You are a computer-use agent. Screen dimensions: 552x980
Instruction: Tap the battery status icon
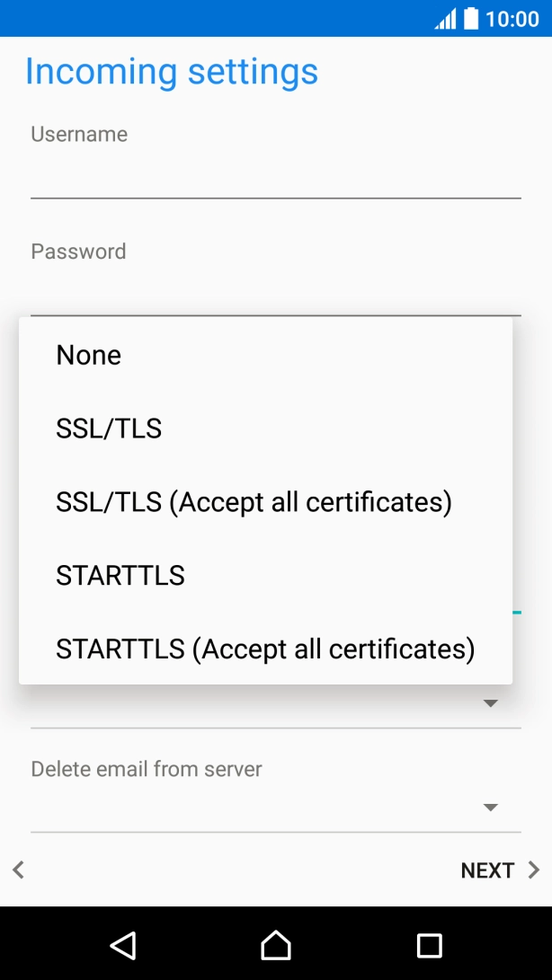471,19
